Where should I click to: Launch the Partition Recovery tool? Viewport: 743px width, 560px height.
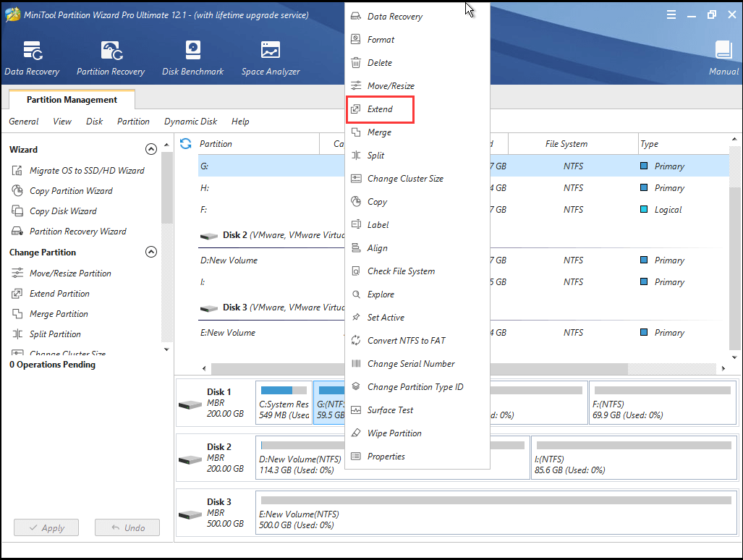(x=110, y=57)
